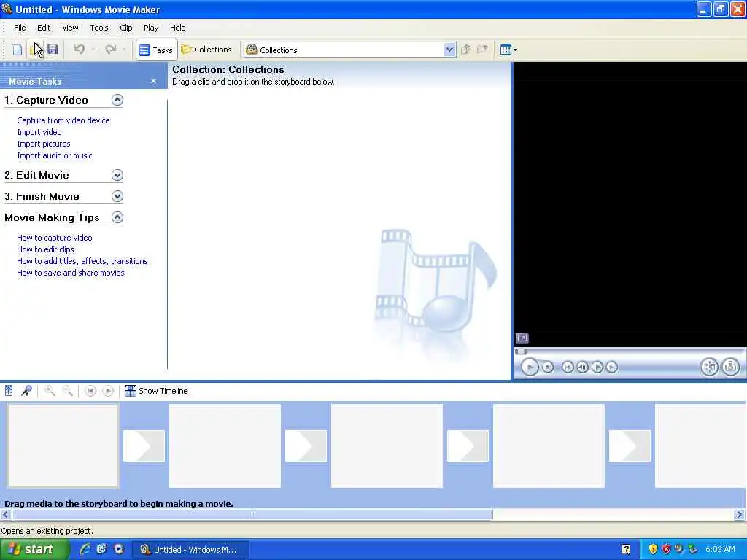
Task: Click Set Audio Levels storyboard icon
Action: 9,391
